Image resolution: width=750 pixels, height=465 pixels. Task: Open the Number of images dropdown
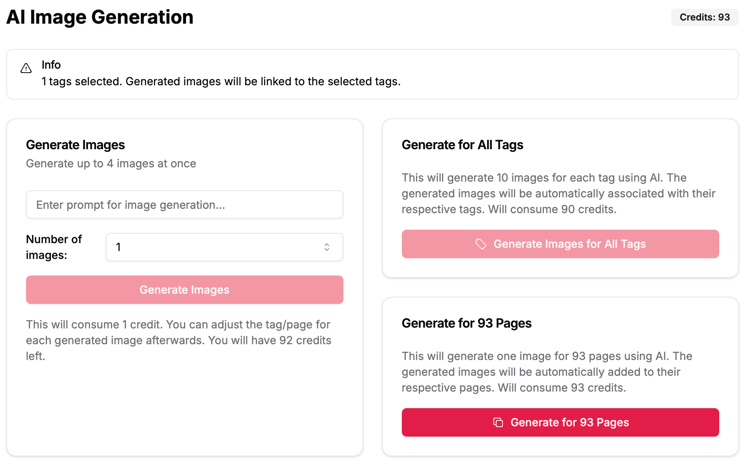click(x=224, y=247)
